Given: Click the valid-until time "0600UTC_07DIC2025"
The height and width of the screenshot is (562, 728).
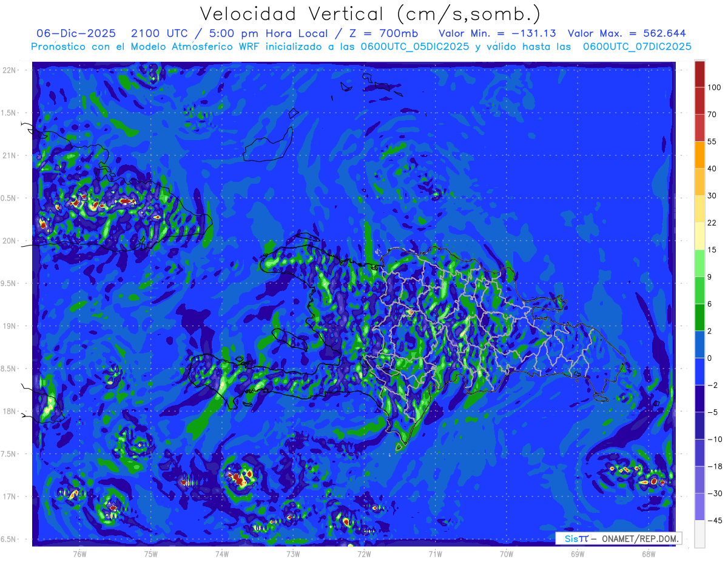Looking at the screenshot, I should (x=637, y=47).
